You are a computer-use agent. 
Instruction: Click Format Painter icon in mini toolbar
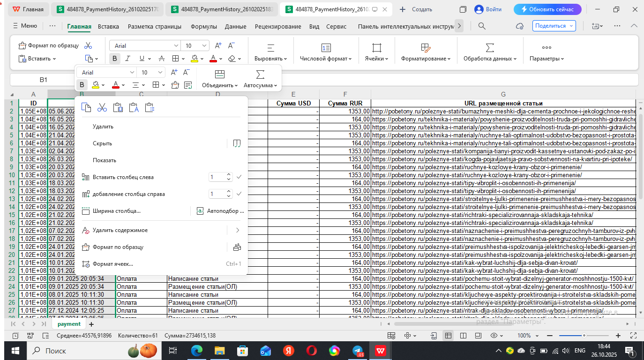point(175,85)
